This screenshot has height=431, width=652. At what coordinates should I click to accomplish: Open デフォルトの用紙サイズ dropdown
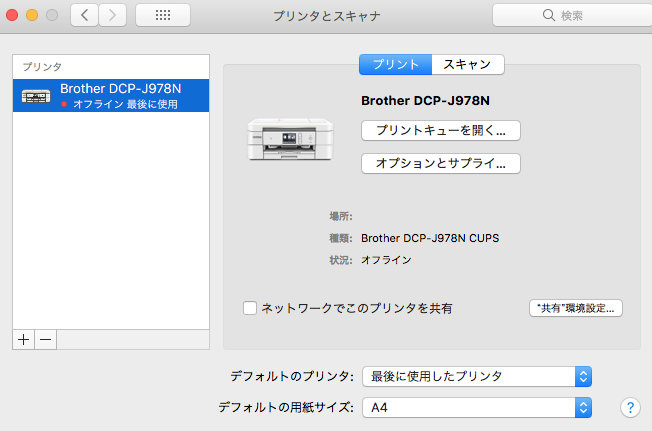[477, 408]
